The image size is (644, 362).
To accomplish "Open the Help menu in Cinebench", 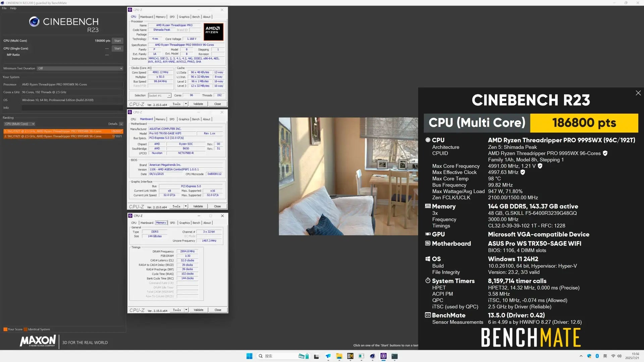I will pyautogui.click(x=13, y=8).
